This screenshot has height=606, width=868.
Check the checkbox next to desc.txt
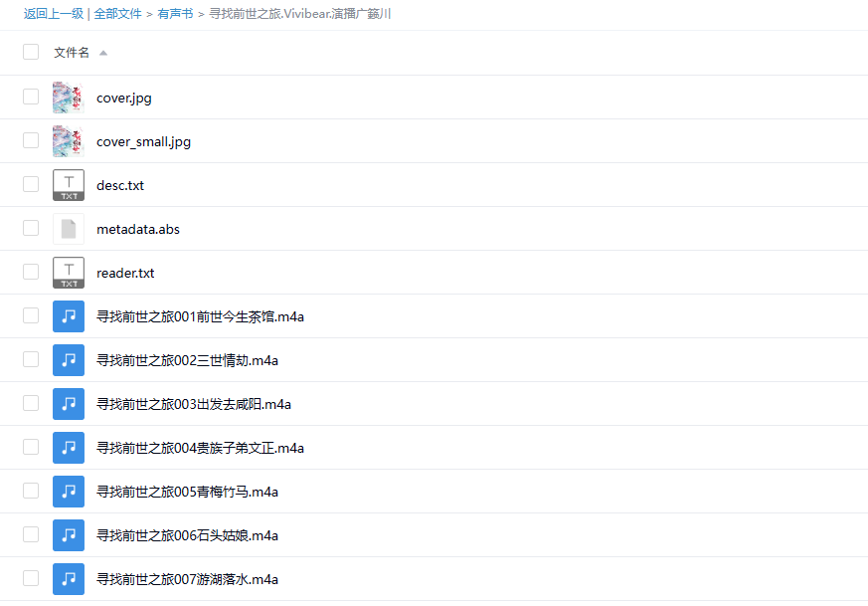click(30, 183)
